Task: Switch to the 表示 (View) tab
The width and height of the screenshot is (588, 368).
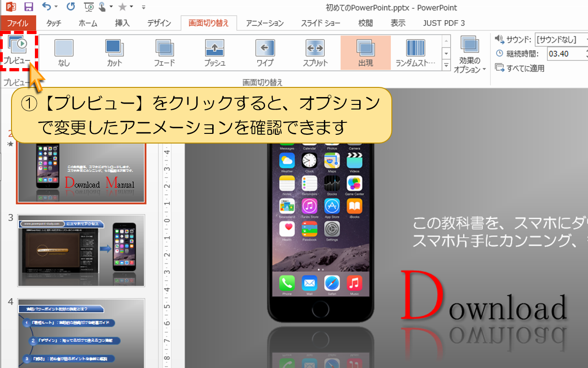Action: 398,23
